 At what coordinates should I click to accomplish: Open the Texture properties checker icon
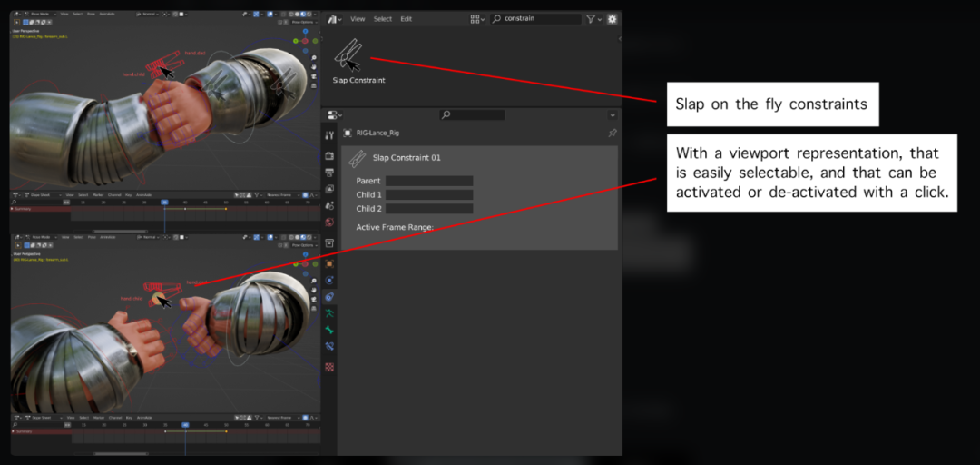tap(329, 367)
